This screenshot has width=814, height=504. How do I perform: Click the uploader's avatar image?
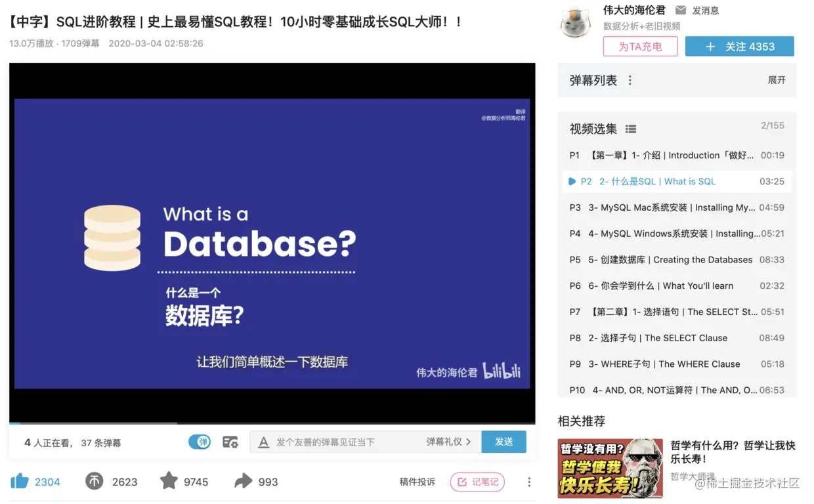click(x=576, y=23)
